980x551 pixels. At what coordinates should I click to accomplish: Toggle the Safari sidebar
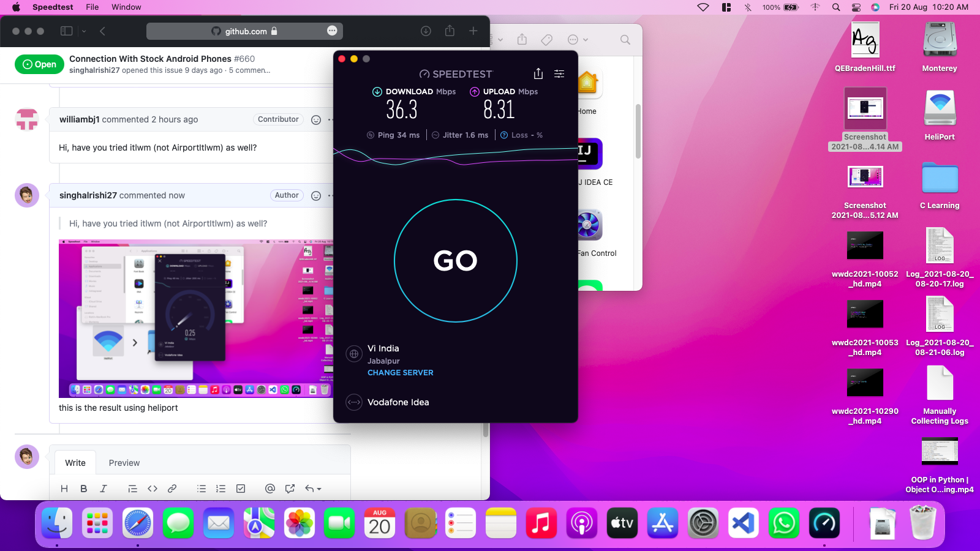[x=66, y=31]
